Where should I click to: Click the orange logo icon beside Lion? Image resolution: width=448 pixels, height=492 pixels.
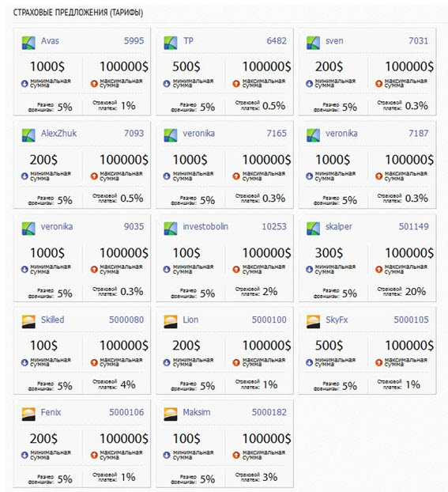[171, 322]
